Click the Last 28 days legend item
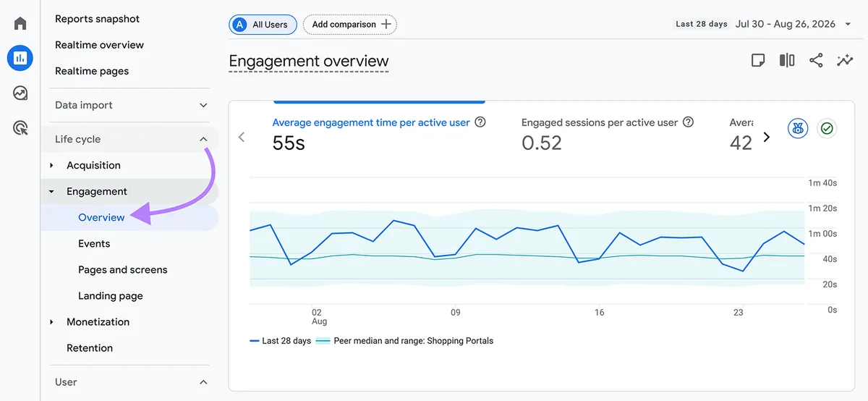The height and width of the screenshot is (401, 868). (281, 340)
